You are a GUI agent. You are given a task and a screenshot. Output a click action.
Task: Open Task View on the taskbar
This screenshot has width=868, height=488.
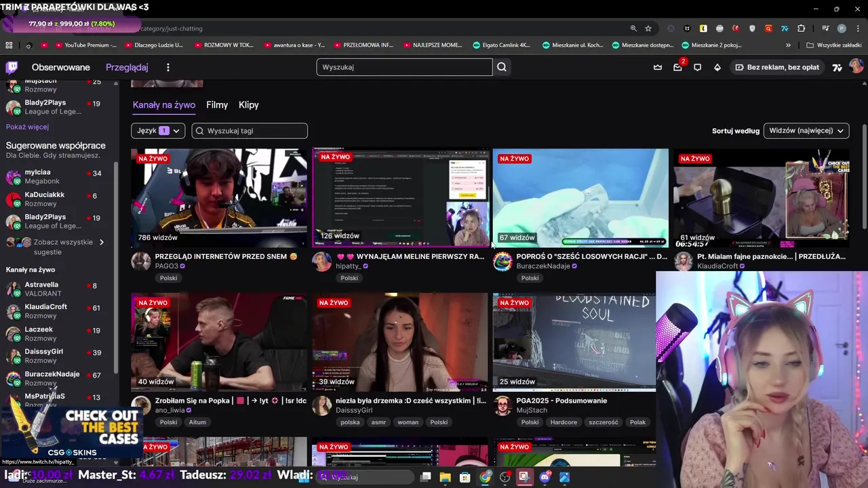pos(425,477)
